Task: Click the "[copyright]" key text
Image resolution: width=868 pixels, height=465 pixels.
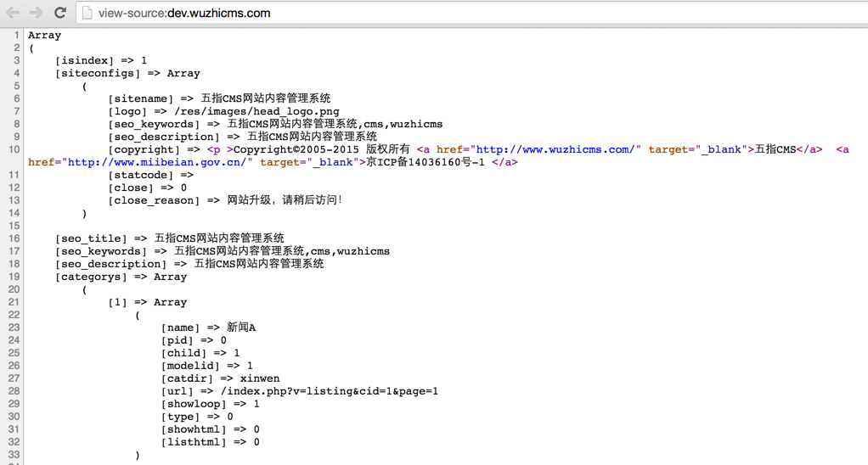Action: (x=144, y=149)
